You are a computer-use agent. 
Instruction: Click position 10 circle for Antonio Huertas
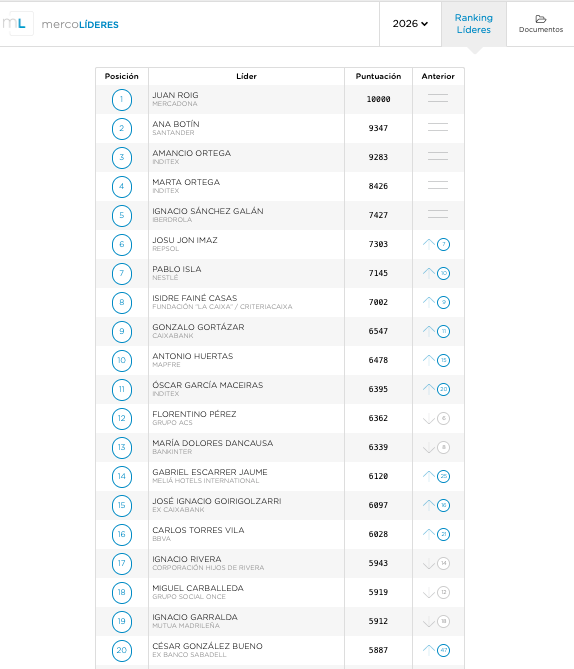(122, 360)
